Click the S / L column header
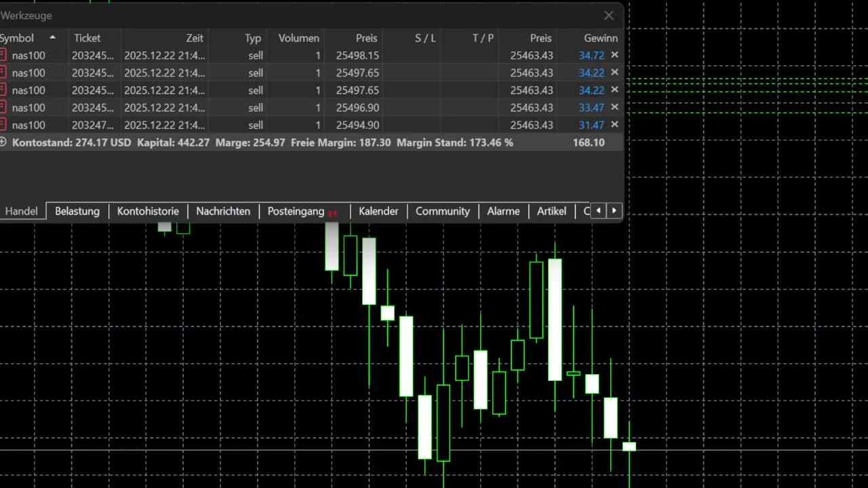Screen dimensions: 868x488 click(x=411, y=38)
